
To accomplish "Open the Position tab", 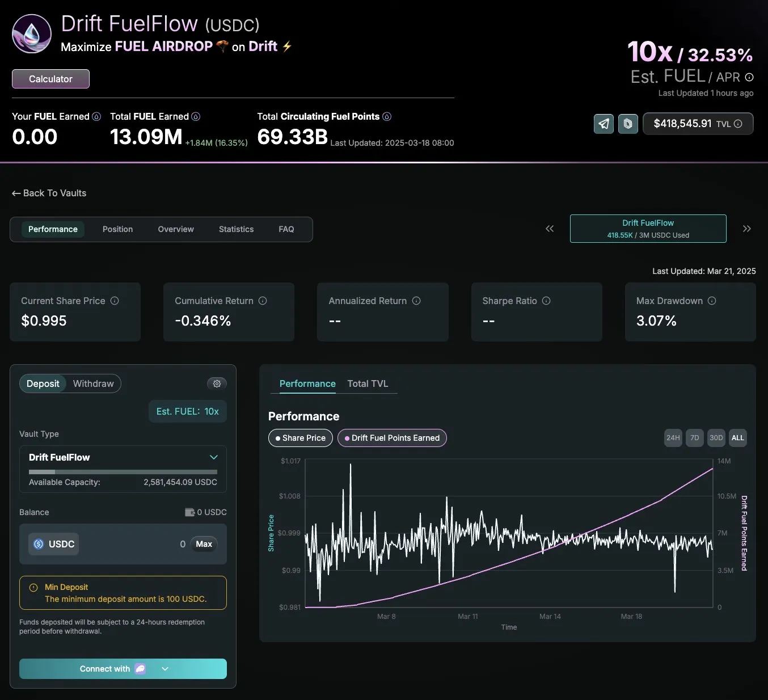I will pyautogui.click(x=118, y=229).
